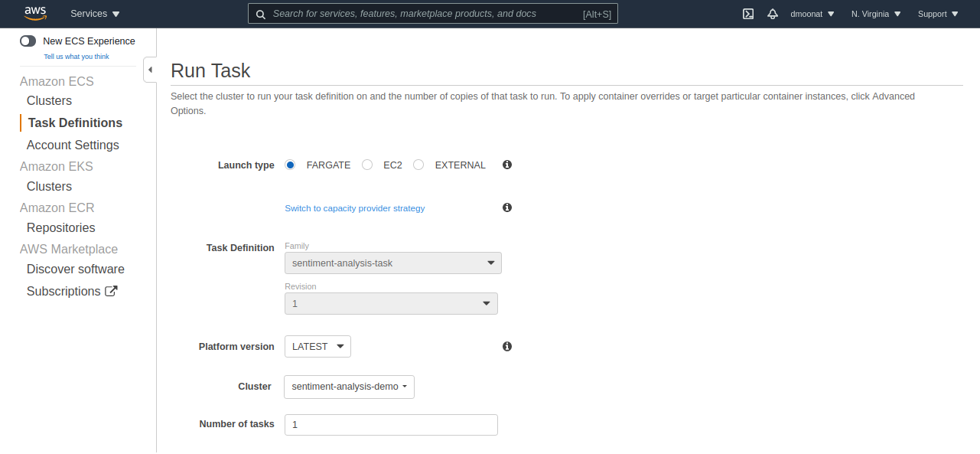
Task: Select FARGATE launch type
Action: pyautogui.click(x=290, y=165)
